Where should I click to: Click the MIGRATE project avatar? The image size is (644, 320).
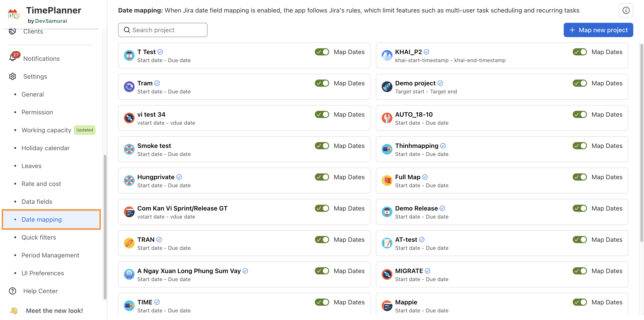[387, 274]
